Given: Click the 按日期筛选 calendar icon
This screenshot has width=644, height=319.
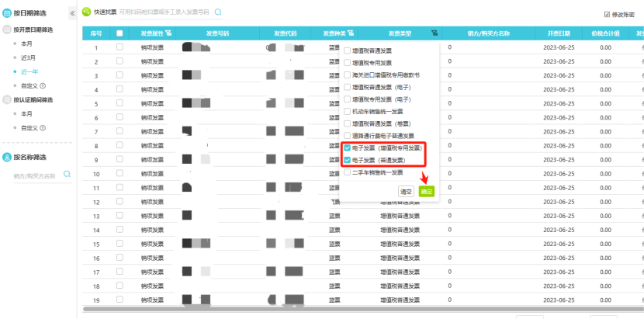Looking at the screenshot, I should click(7, 13).
